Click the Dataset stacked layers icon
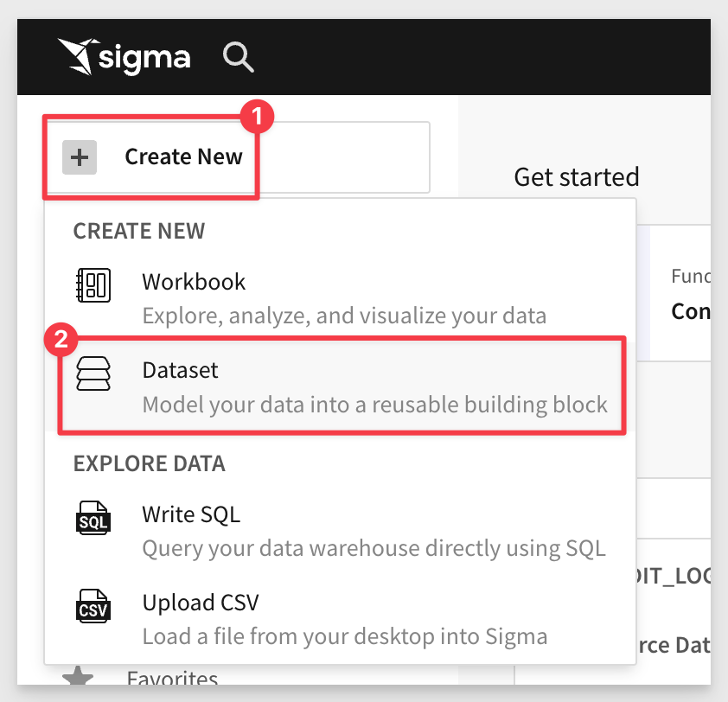Image resolution: width=728 pixels, height=702 pixels. pos(93,373)
